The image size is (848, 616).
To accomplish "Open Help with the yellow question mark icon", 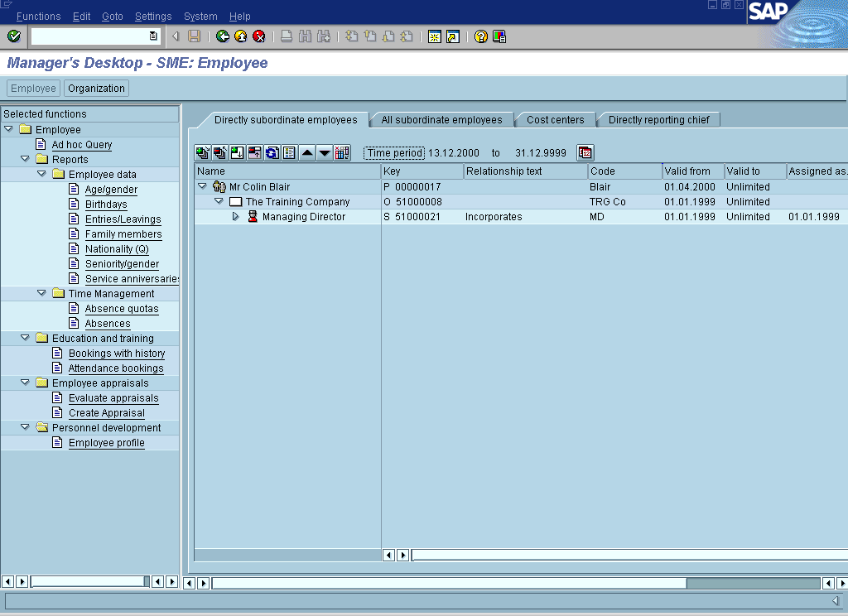I will point(481,36).
